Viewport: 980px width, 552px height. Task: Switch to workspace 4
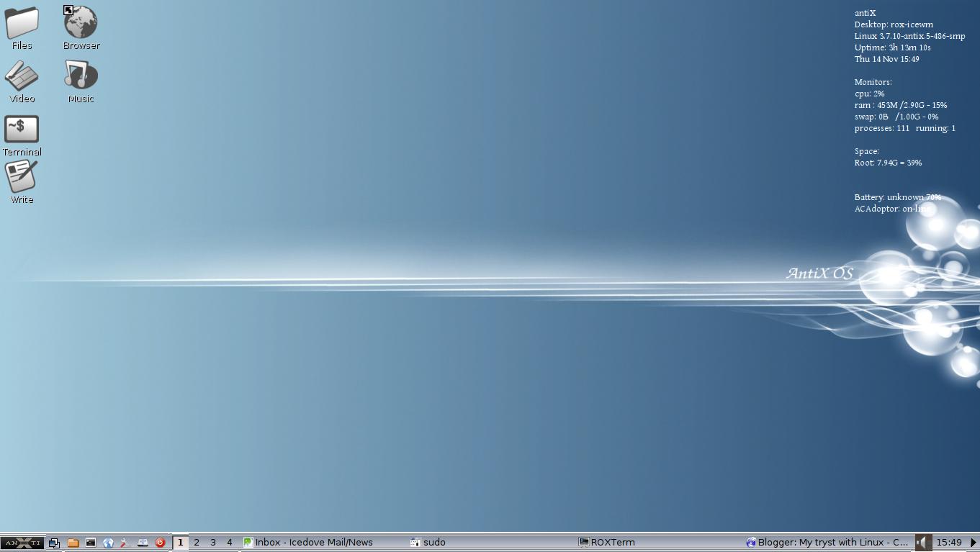[x=230, y=543]
